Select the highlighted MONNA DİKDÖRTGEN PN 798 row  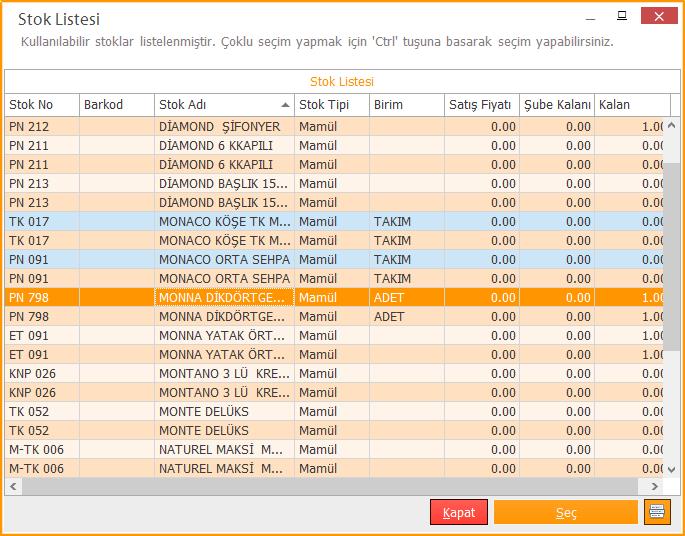click(x=220, y=298)
